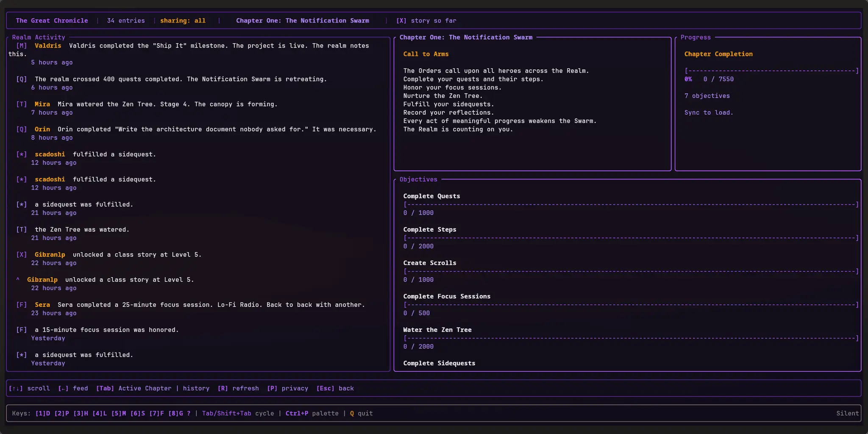The image size is (868, 434).
Task: Select the header Chapter One: The Notification Swarm
Action: coord(303,21)
